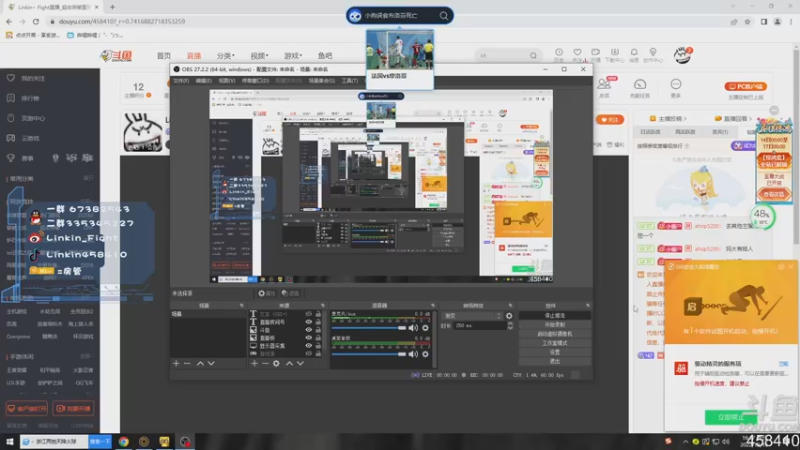This screenshot has width=800, height=450.
Task: Remove the selected source with minus icon
Action: coord(265,363)
